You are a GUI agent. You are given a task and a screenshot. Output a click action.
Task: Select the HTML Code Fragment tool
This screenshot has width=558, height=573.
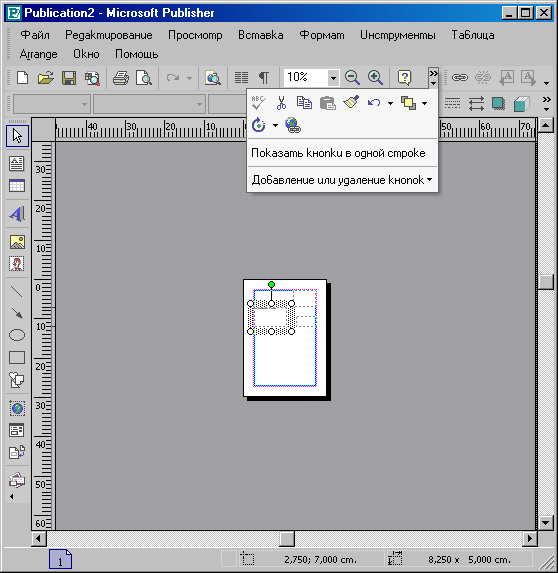click(x=17, y=452)
